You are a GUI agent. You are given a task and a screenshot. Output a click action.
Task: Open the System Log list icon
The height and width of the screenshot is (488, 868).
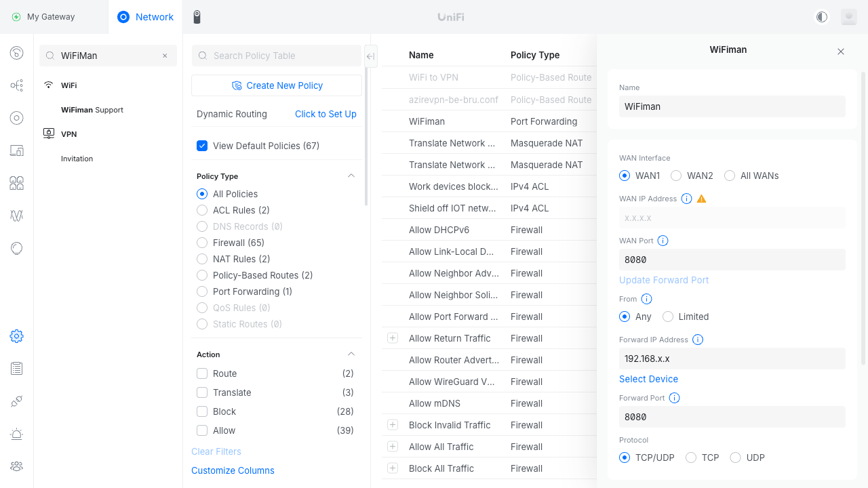17,369
